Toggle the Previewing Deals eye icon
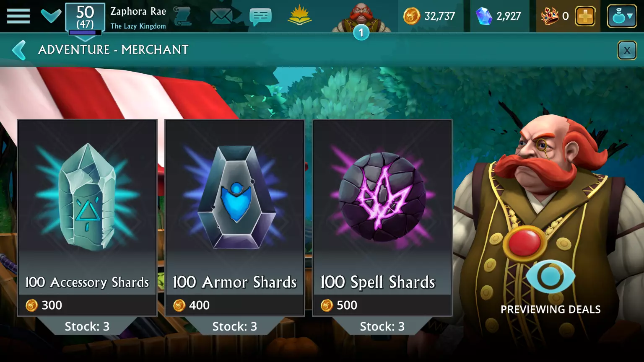The width and height of the screenshot is (644, 362). (550, 277)
